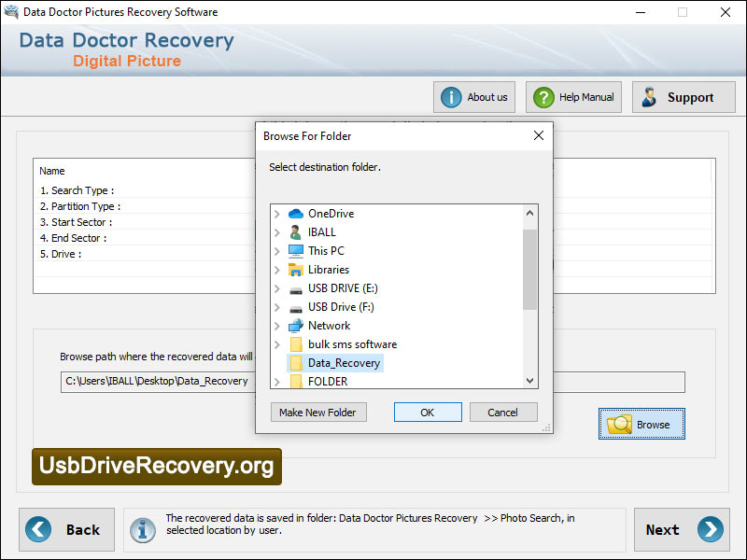Expand the Libraries node
This screenshot has height=560, width=747.
point(275,269)
